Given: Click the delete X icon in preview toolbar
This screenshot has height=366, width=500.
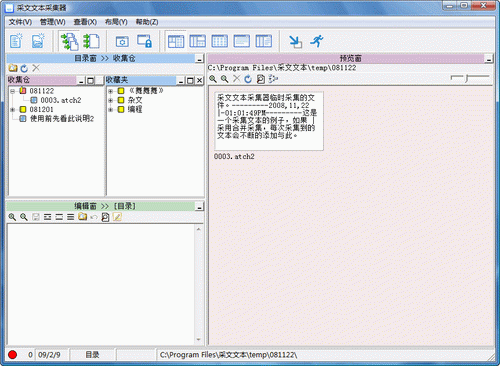Looking at the screenshot, I should click(236, 79).
